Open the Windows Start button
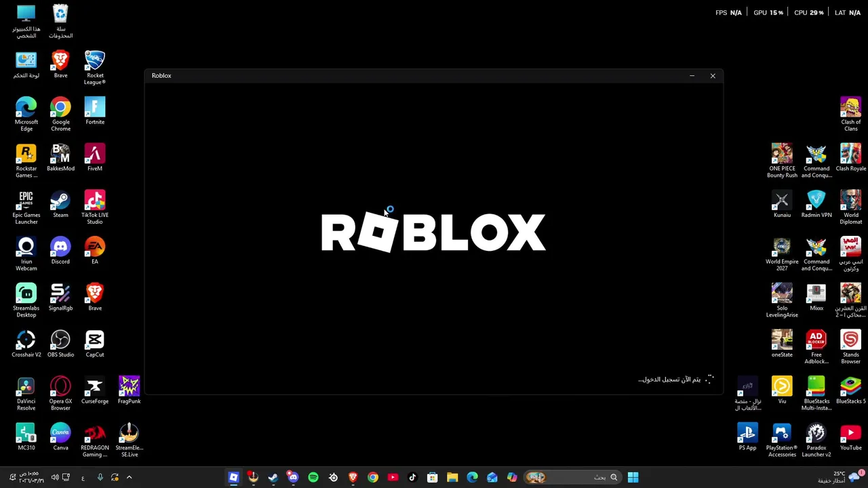 633,477
